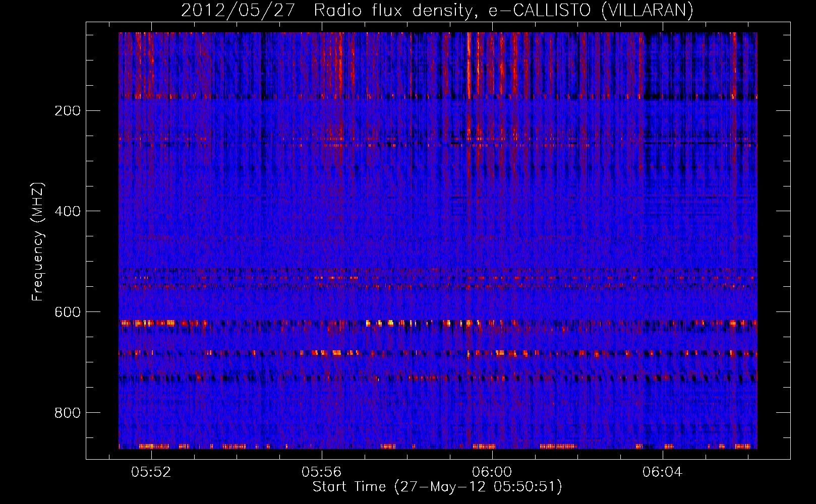Click the 'Start Time (27-May-12 05:50:51)' axis label

(x=437, y=487)
